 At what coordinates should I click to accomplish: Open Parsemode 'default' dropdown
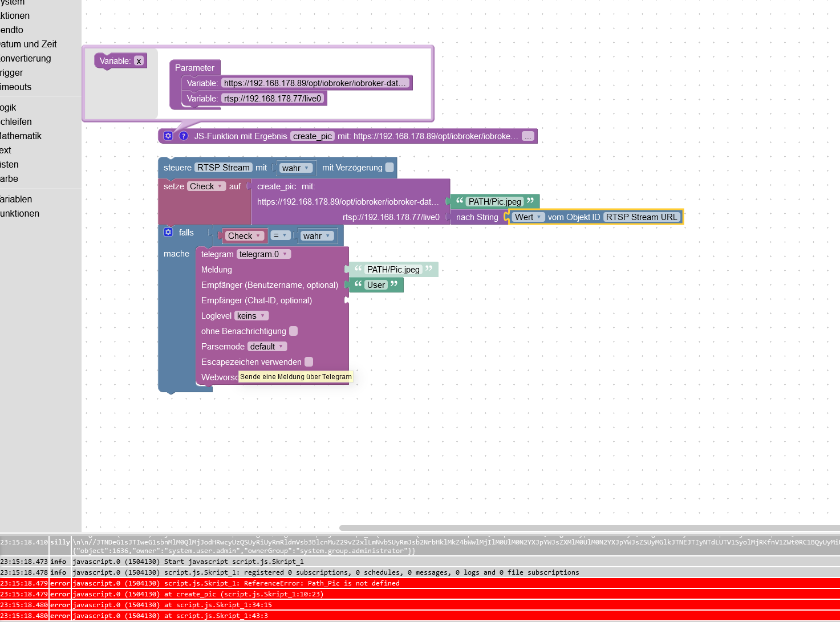pos(267,347)
